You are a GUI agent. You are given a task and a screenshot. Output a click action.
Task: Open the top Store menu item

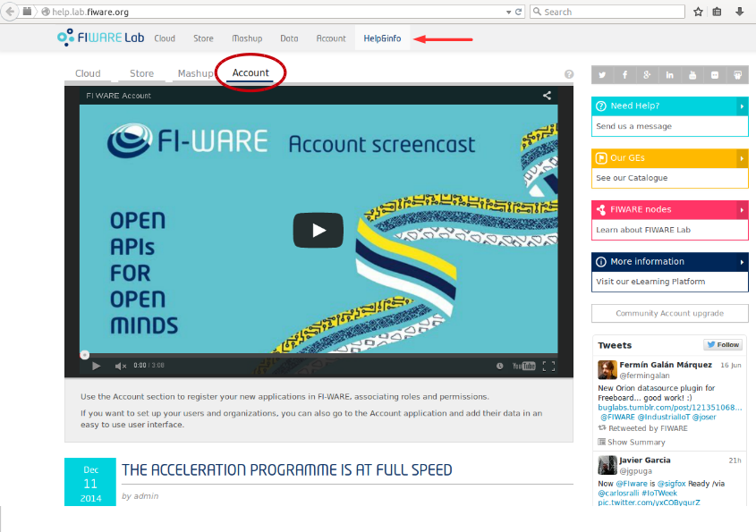point(203,38)
